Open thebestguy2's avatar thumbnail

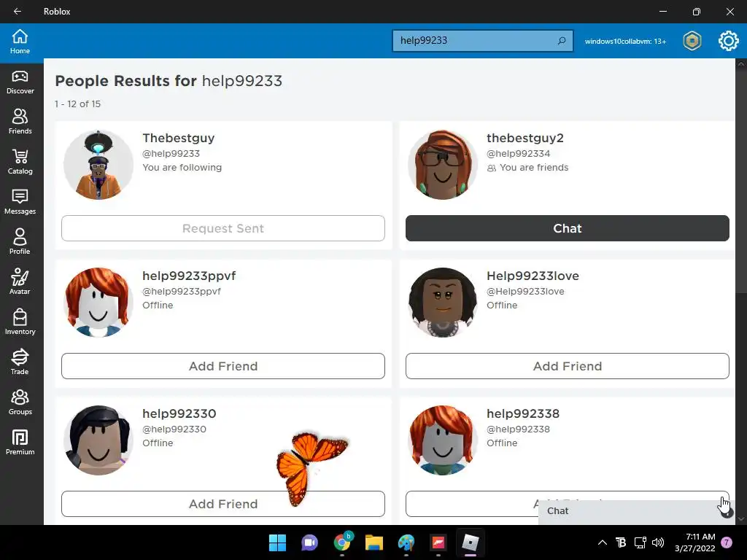click(443, 165)
